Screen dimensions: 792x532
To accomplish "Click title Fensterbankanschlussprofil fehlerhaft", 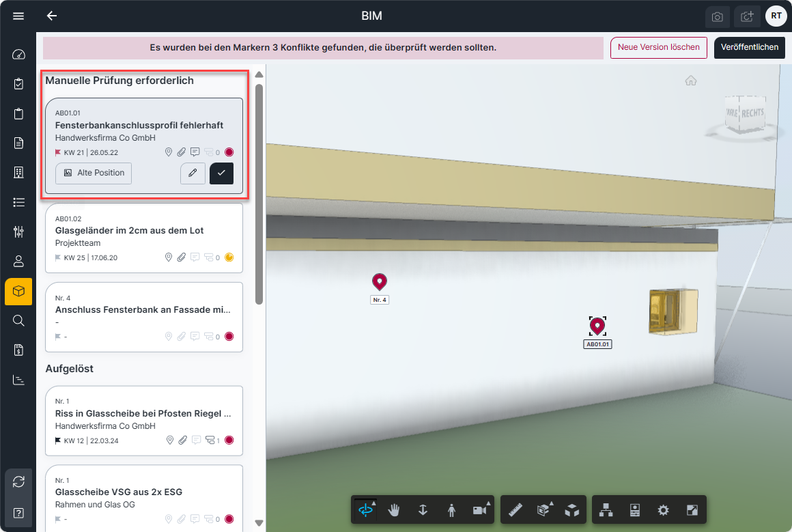I will pos(139,125).
